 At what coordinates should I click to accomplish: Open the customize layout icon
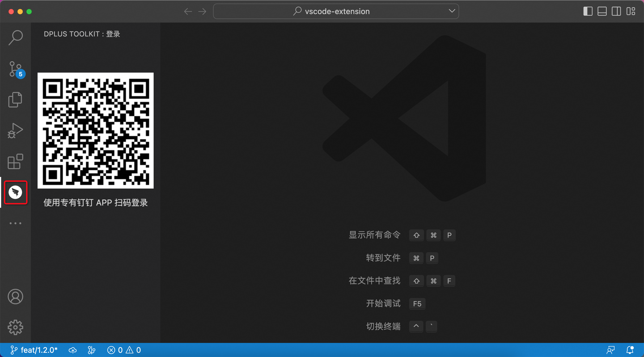[x=631, y=11]
